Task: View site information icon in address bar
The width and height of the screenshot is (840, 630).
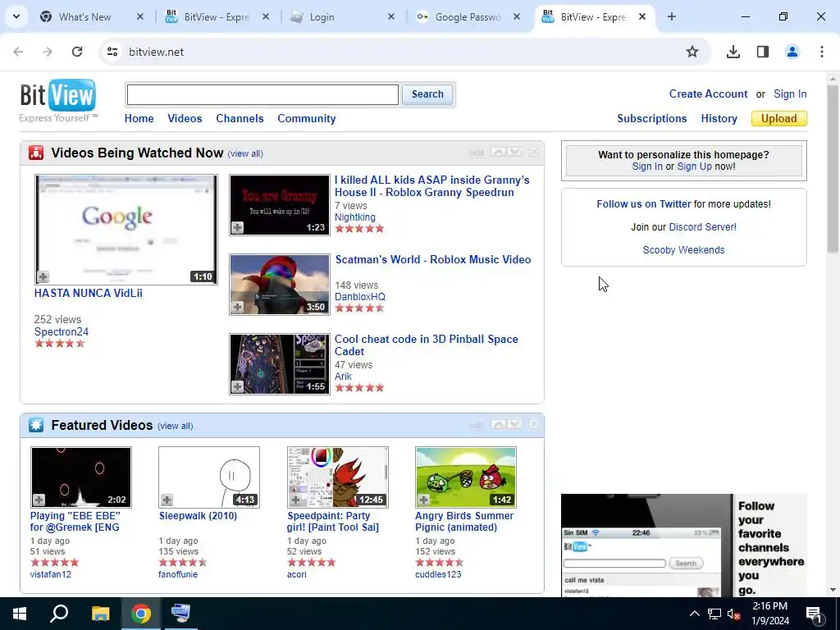Action: pos(112,52)
